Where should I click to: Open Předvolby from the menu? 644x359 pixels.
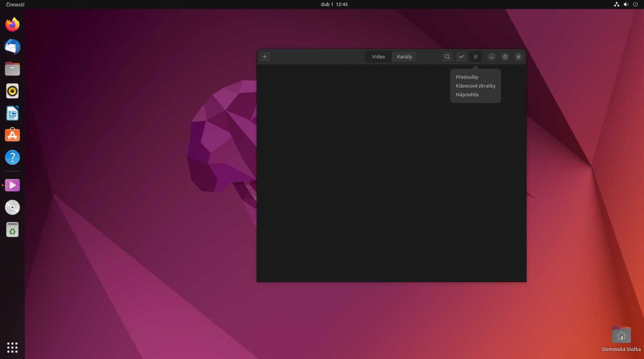click(475, 77)
